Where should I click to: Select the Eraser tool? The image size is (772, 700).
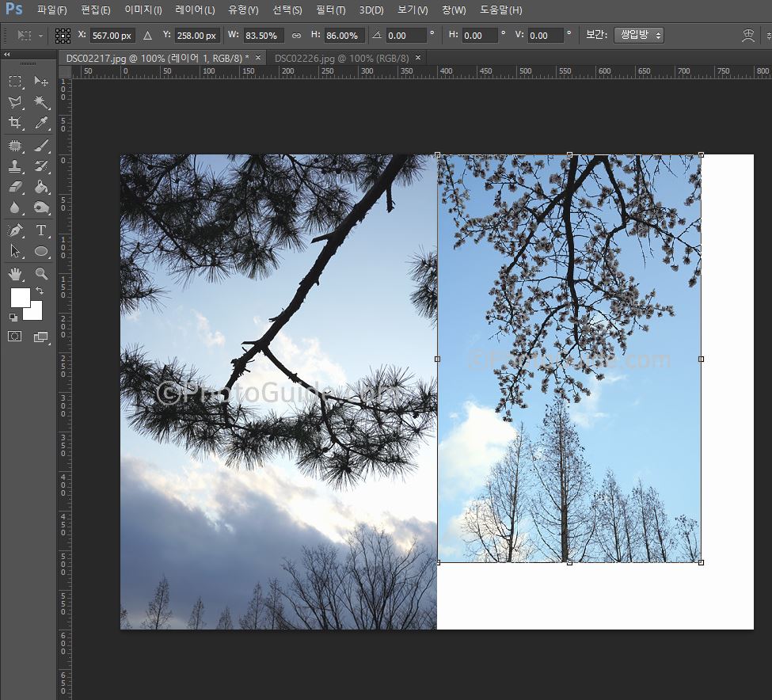pos(15,187)
